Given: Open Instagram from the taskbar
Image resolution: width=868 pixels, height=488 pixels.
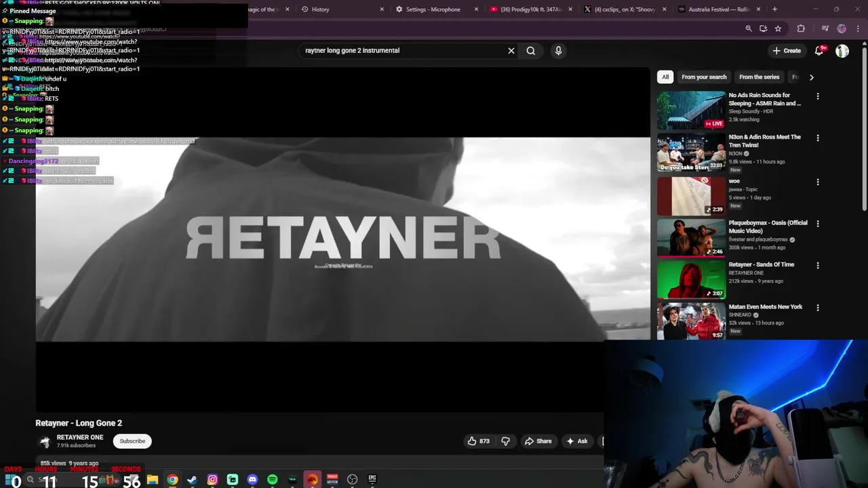Looking at the screenshot, I should click(x=212, y=480).
